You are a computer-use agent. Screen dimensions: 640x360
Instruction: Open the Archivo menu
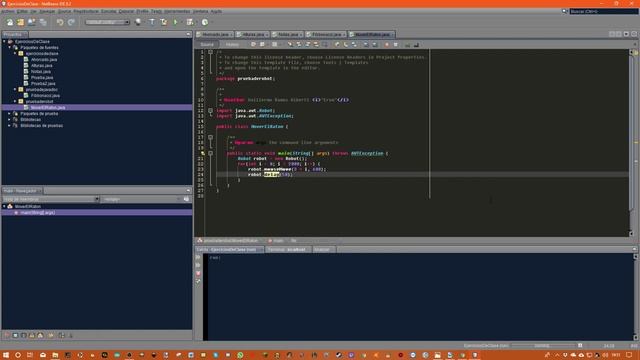pos(8,11)
